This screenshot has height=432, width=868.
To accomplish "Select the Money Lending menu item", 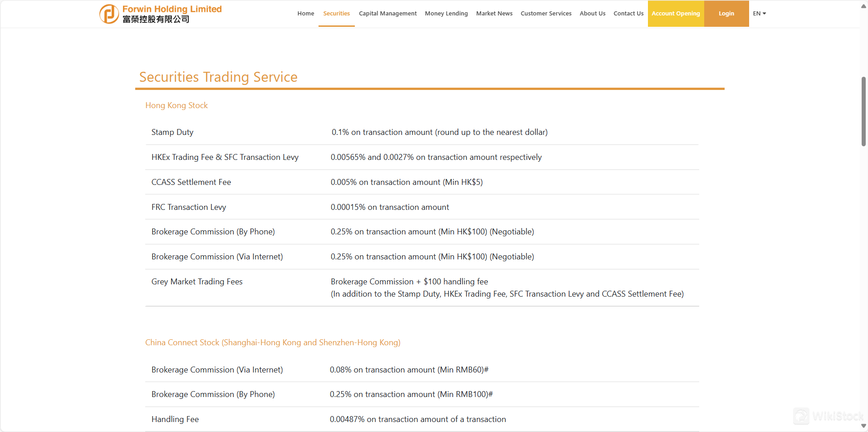I will 446,13.
